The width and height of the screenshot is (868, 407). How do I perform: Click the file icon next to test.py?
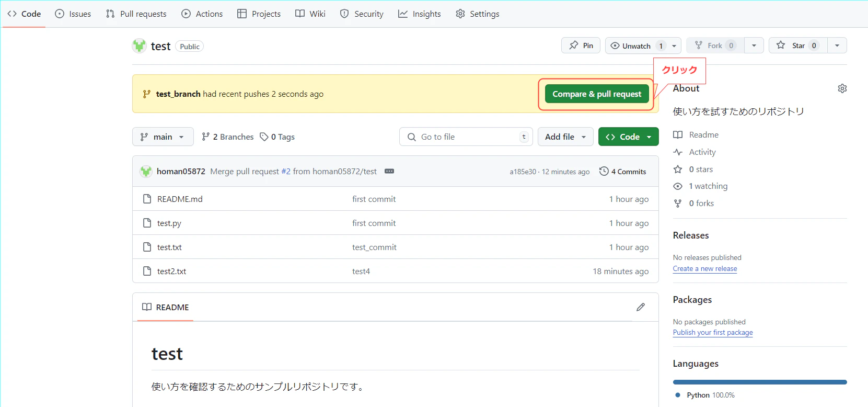pyautogui.click(x=147, y=223)
